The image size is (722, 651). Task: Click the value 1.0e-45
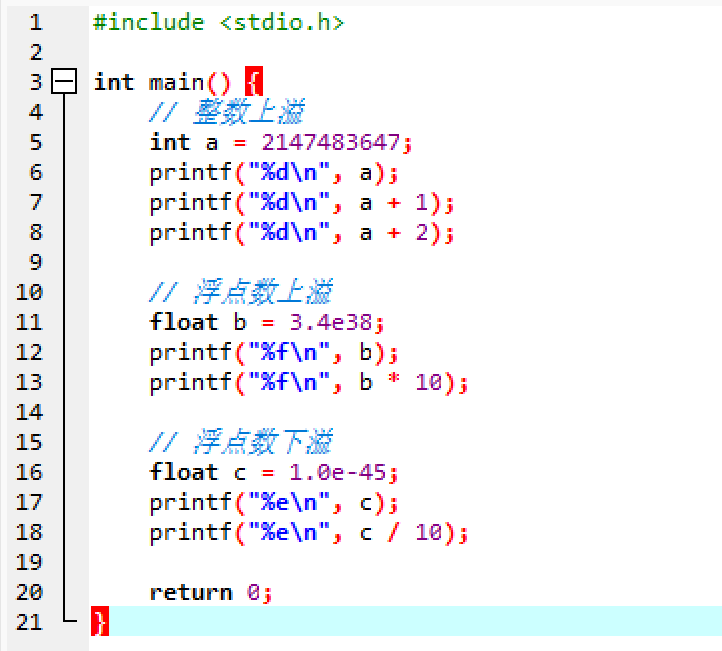[x=337, y=472]
